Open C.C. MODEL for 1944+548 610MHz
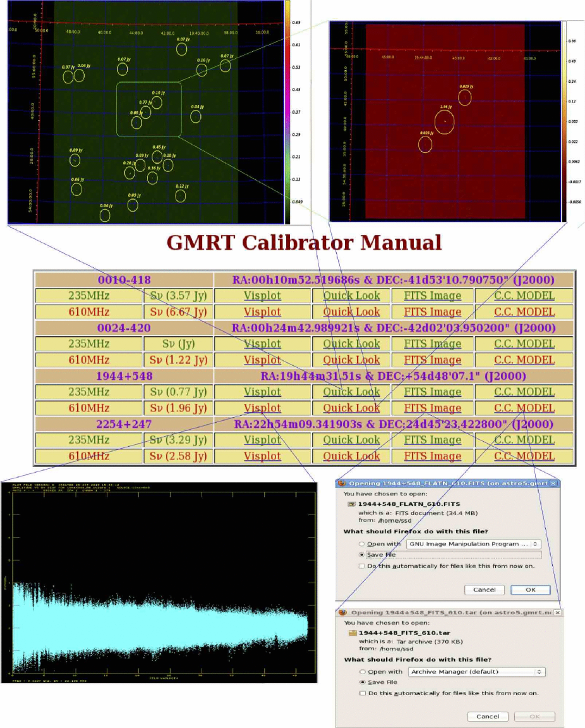The image size is (585, 728). click(x=524, y=408)
